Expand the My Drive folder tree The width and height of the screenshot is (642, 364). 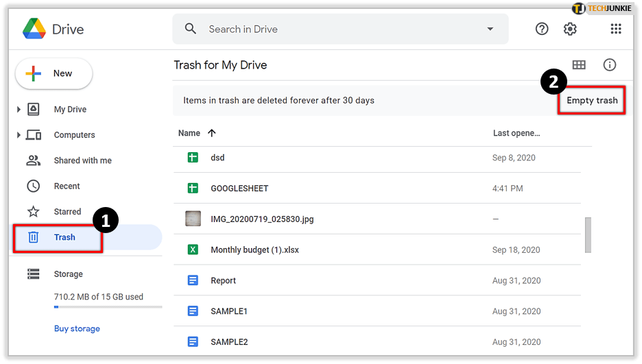[19, 110]
